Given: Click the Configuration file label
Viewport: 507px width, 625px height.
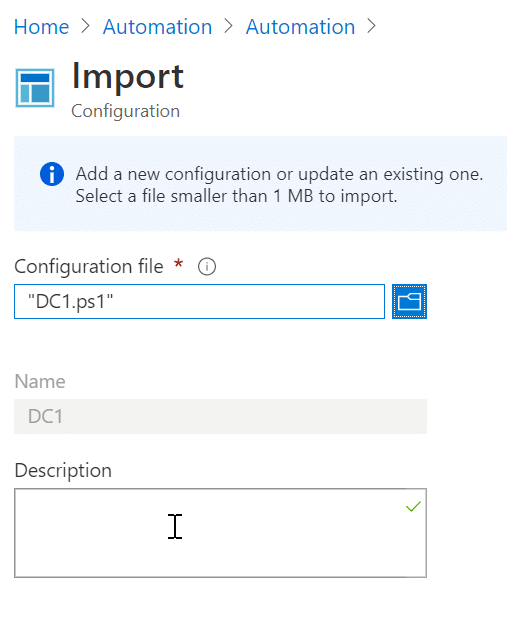Looking at the screenshot, I should pos(89,267).
